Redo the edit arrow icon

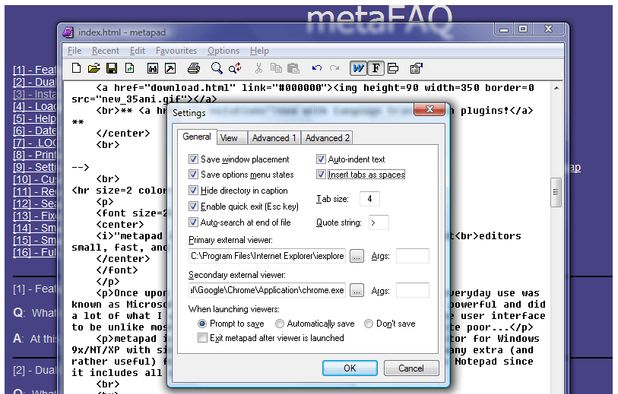point(334,69)
